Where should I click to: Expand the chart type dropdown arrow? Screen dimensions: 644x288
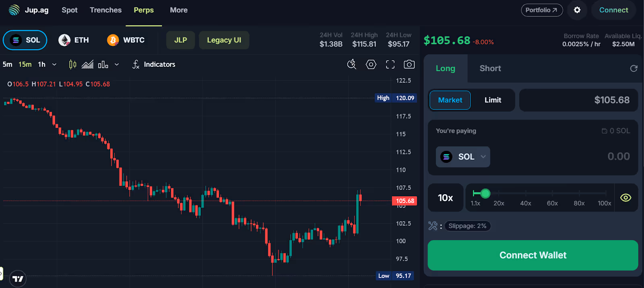pyautogui.click(x=117, y=64)
